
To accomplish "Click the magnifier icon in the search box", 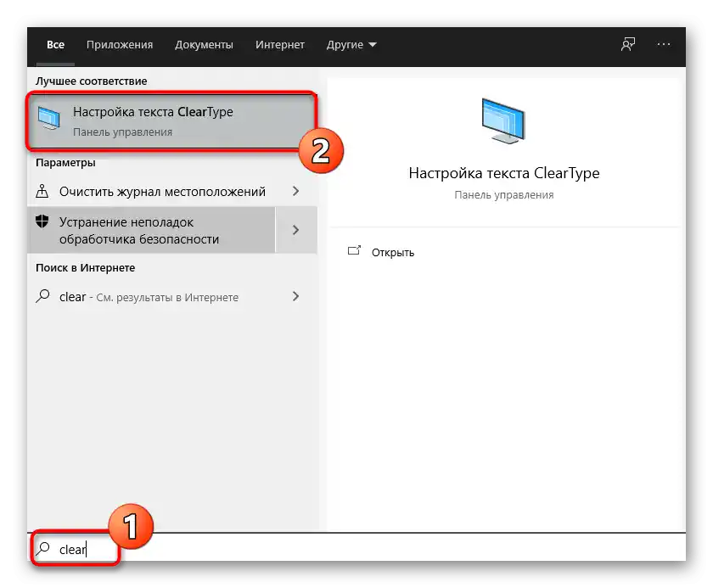I will coord(43,548).
